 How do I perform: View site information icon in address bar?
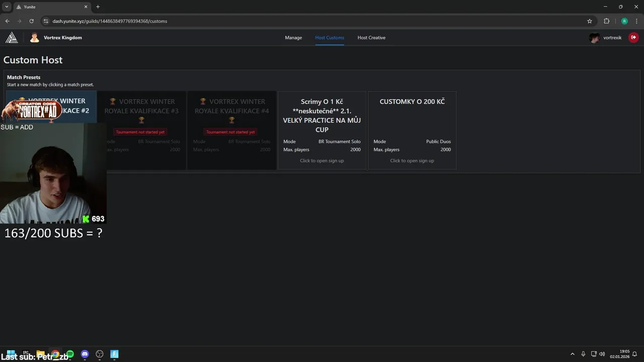click(x=46, y=21)
